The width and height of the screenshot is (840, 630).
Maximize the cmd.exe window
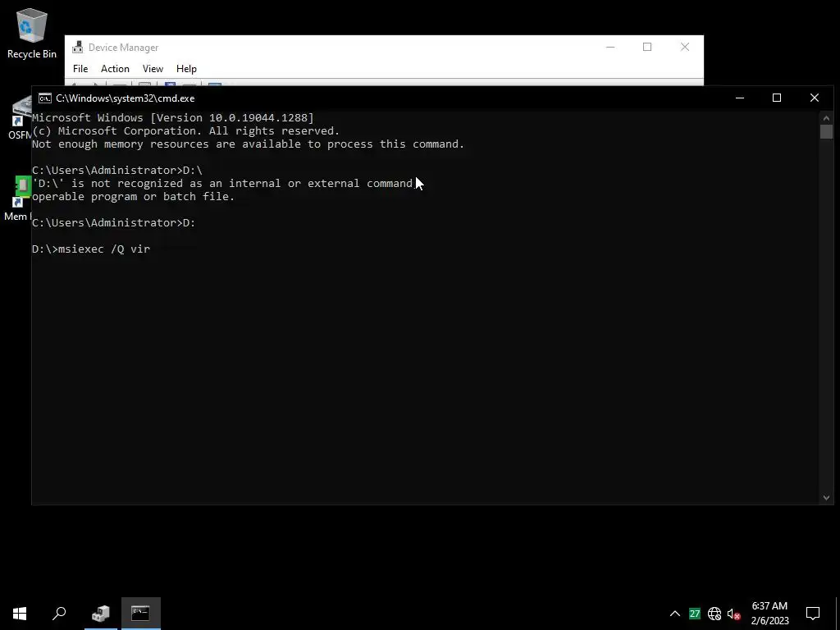[x=777, y=98]
